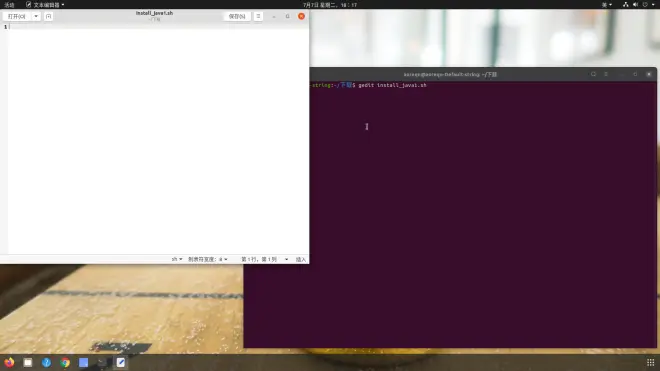
Task: Open the Help icon in the dock
Action: 46,362
